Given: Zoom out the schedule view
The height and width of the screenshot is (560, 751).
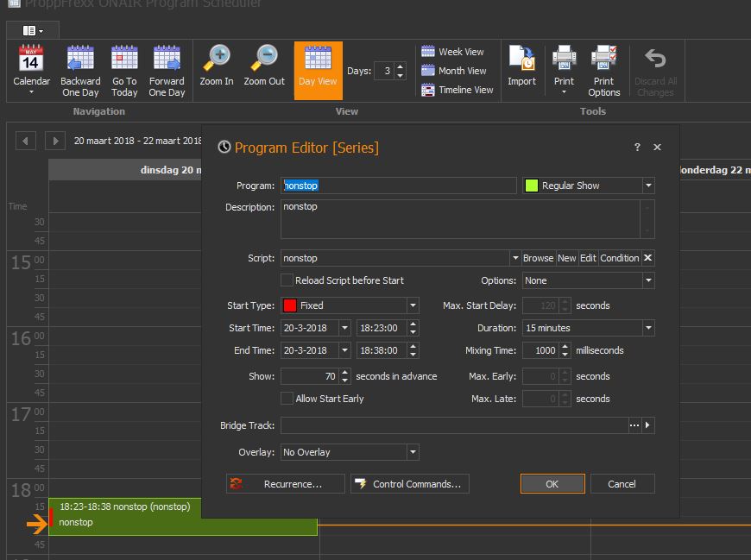Looking at the screenshot, I should click(x=264, y=66).
